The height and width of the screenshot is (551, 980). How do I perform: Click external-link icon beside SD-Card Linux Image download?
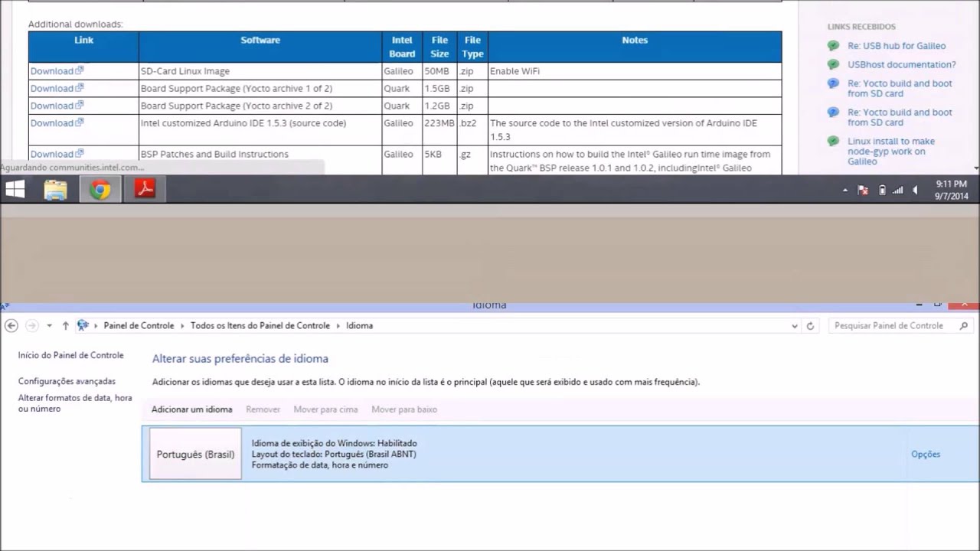[80, 70]
